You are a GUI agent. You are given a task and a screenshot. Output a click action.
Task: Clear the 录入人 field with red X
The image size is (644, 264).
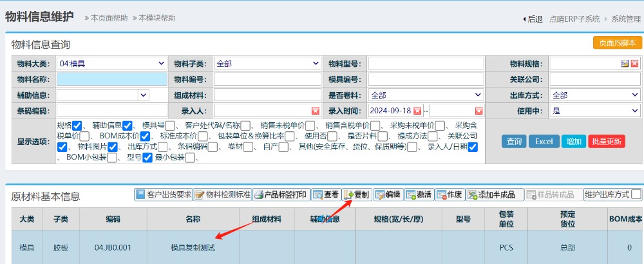click(x=316, y=111)
